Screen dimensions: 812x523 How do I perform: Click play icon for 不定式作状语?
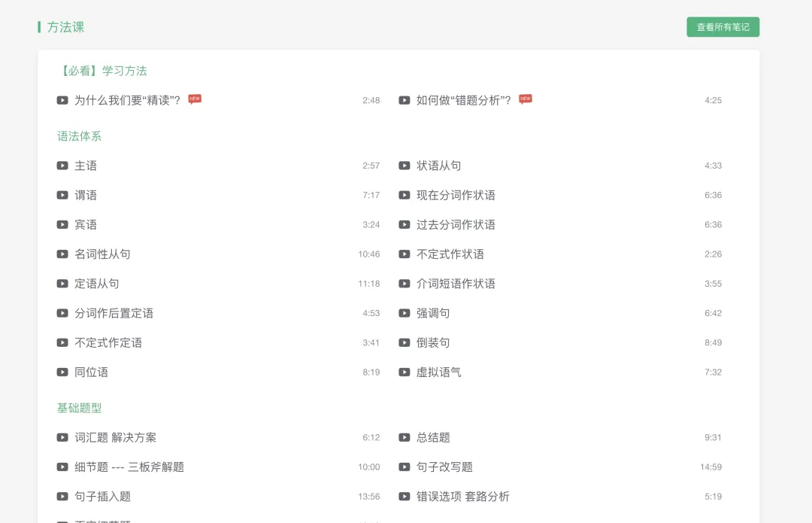click(x=404, y=254)
